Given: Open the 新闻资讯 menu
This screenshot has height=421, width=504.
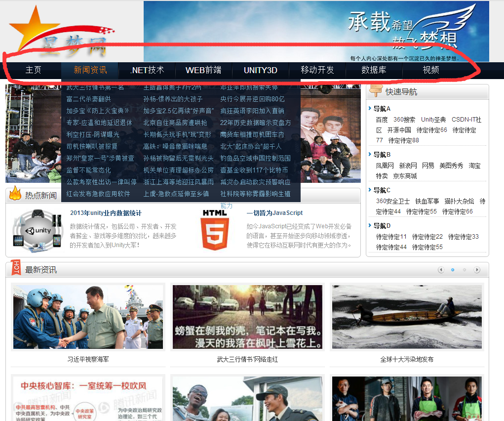Looking at the screenshot, I should tap(90, 70).
